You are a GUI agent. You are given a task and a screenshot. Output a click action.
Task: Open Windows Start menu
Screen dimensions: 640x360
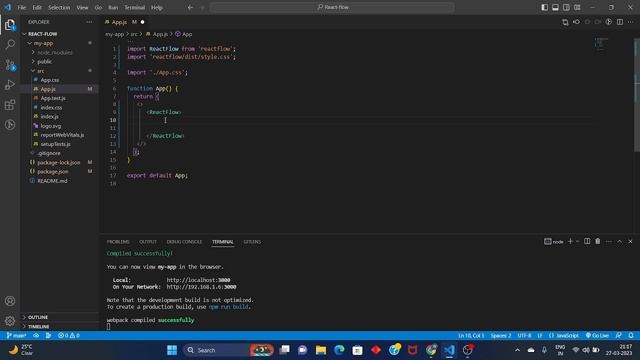click(x=172, y=350)
